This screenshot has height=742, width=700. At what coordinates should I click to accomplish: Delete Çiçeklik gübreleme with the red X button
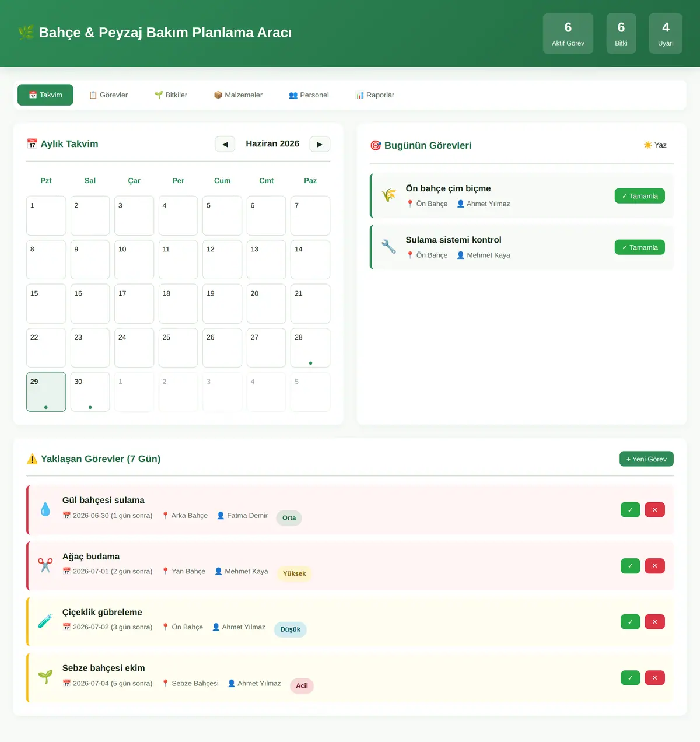tap(655, 622)
